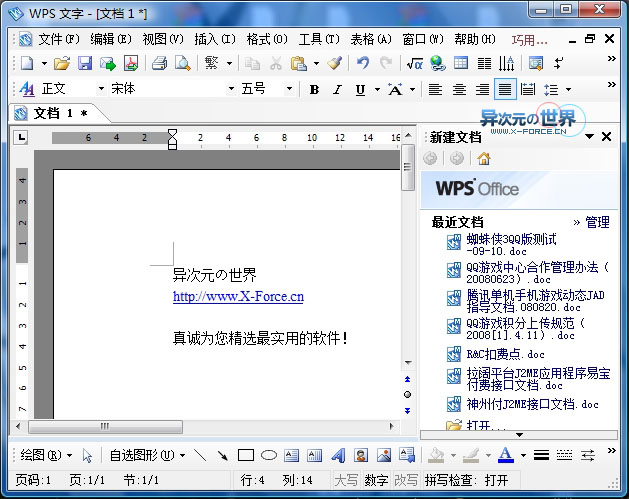Open the 新建文档 task pane menu arrow
This screenshot has height=499, width=629.
pyautogui.click(x=589, y=137)
